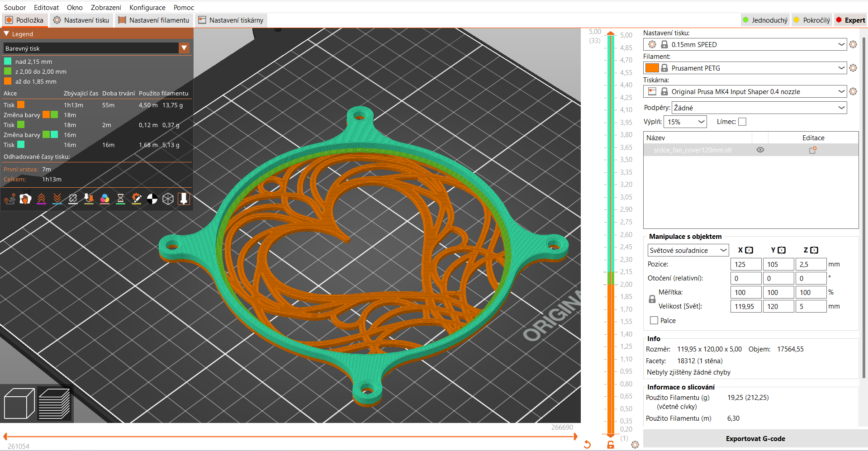
Task: Click Exportovat G-code button
Action: coord(755,439)
